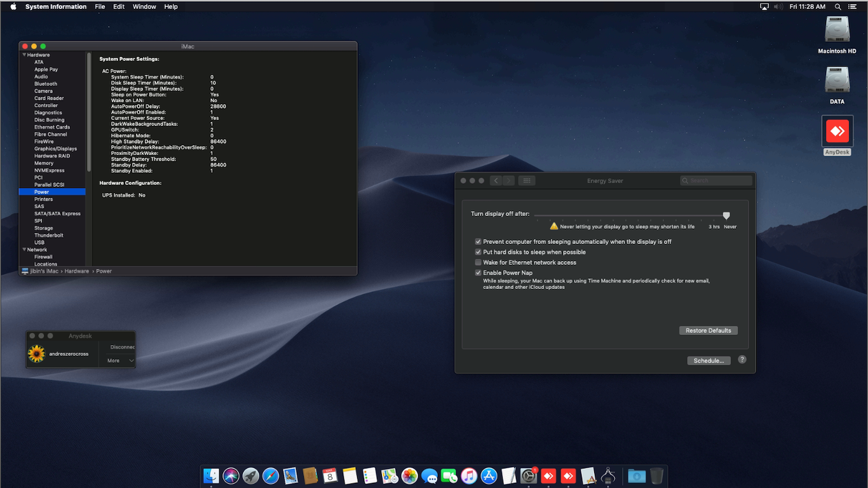Open the Window menu
This screenshot has width=868, height=488.
click(144, 6)
